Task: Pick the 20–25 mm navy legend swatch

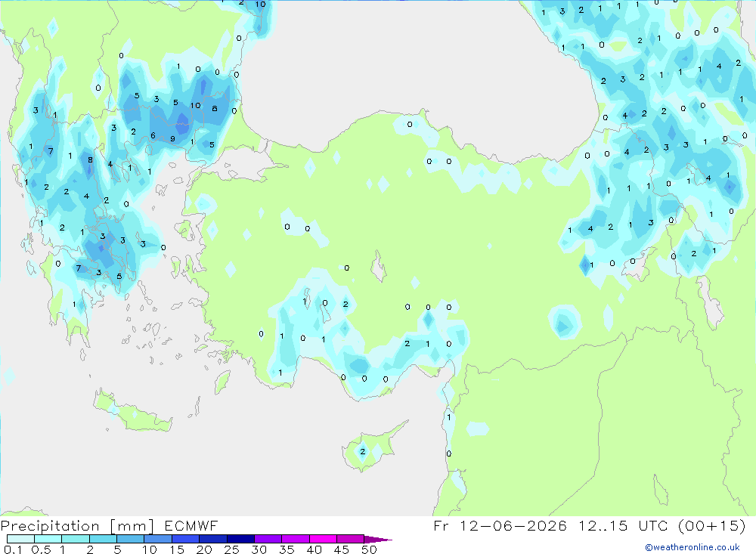Action: (x=213, y=539)
